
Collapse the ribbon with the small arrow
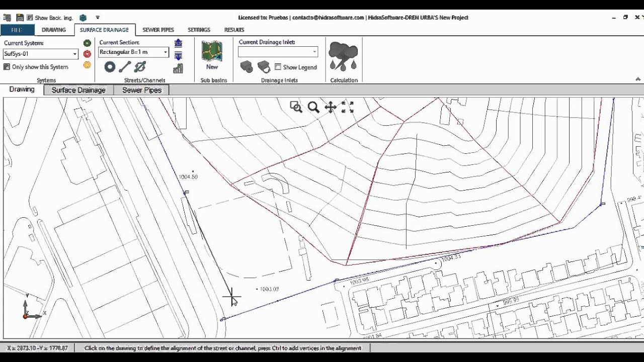coord(638,79)
